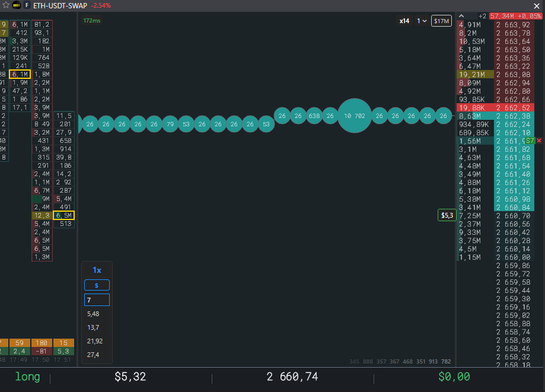Select the 13,7 volume preset
Viewport: 545px width, 392px height.
tap(93, 327)
